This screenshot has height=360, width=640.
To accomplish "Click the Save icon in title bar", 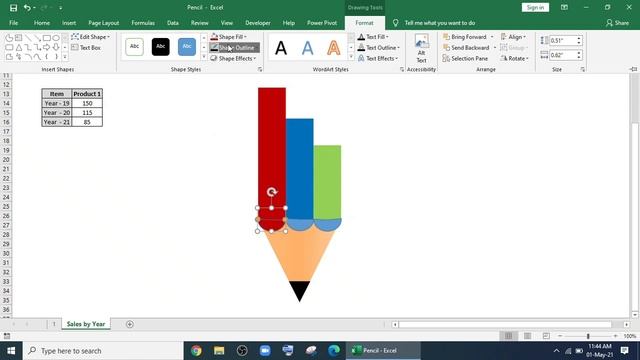I will (13, 8).
